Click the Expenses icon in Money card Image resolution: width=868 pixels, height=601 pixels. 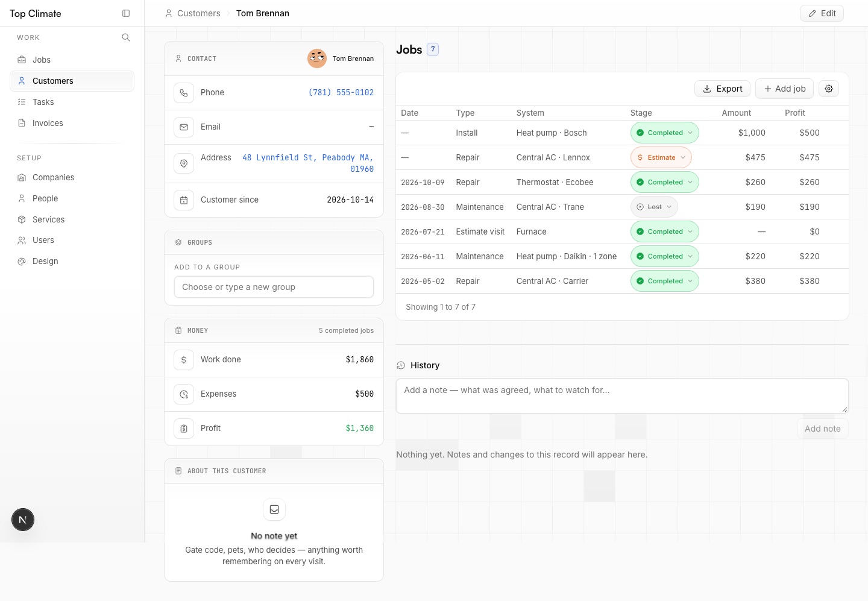[184, 394]
